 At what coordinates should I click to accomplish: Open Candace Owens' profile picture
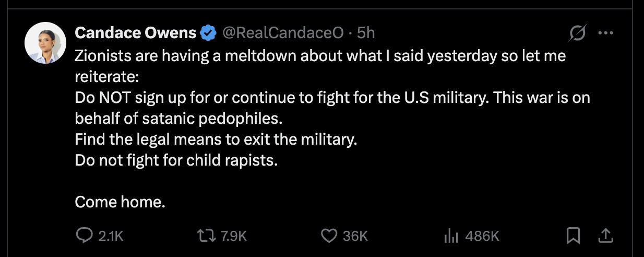pos(45,43)
